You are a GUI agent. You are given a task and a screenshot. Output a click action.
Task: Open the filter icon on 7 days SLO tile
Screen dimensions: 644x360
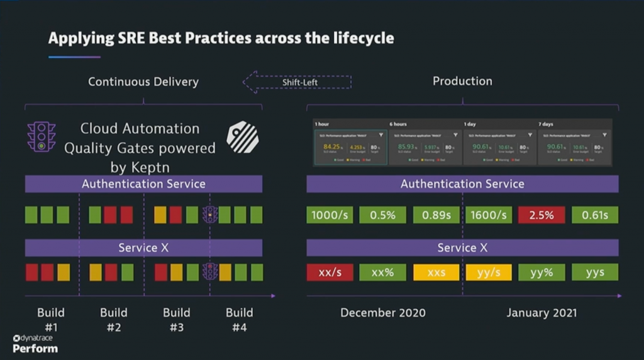click(604, 135)
